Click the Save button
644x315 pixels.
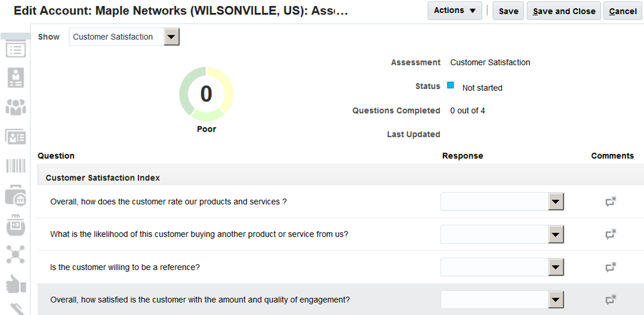[x=509, y=11]
